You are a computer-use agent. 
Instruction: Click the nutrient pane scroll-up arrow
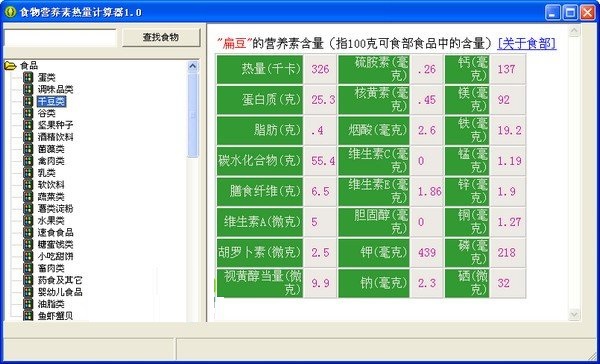pyautogui.click(x=574, y=31)
